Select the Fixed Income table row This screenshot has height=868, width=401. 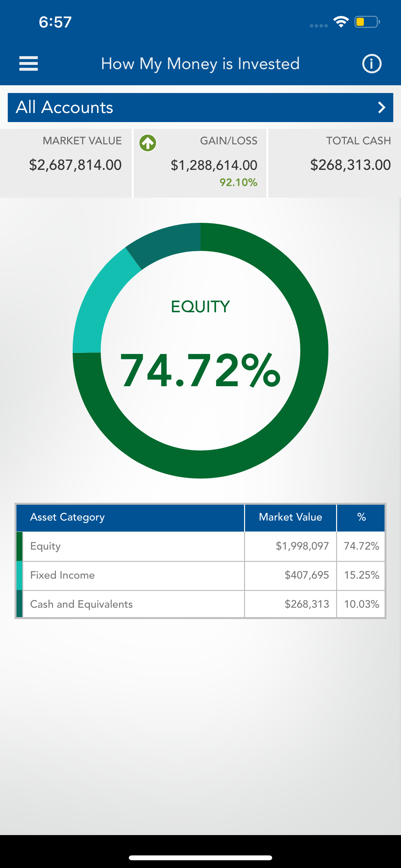[200, 575]
